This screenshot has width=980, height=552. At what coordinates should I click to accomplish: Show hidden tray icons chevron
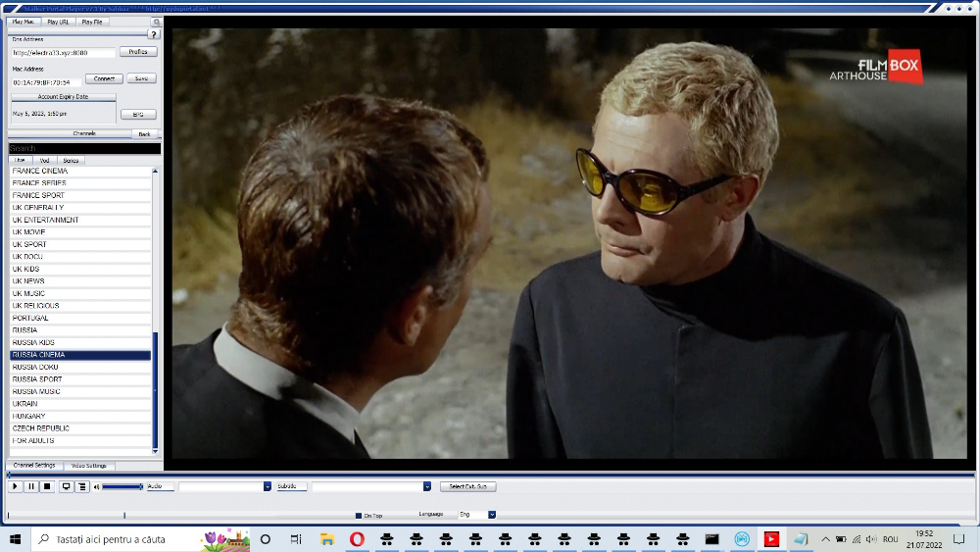coord(825,539)
